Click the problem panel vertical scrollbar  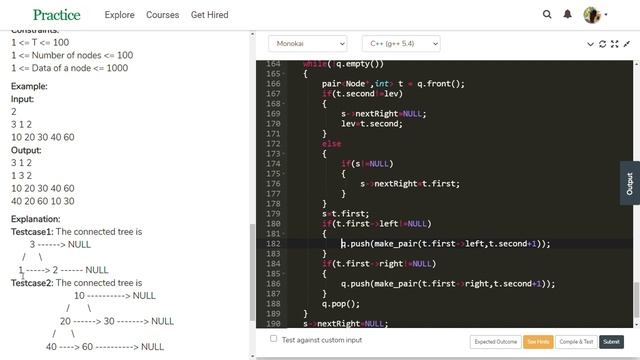point(252,271)
